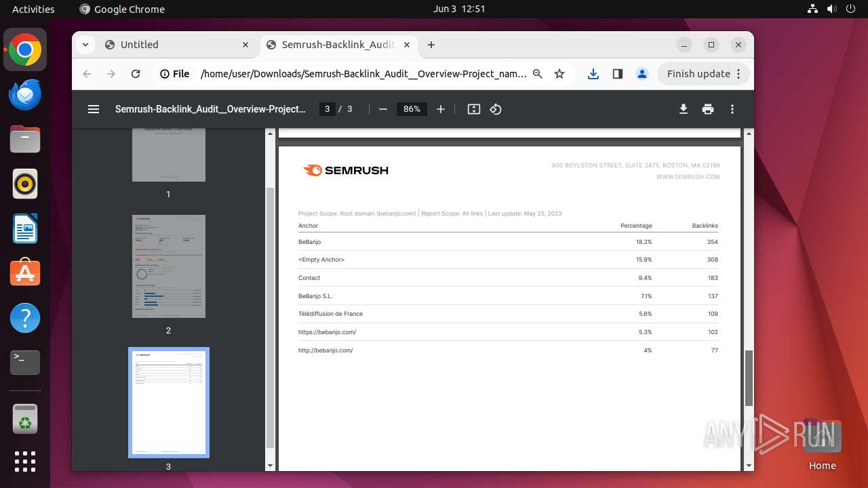Click the Contact anchor row
This screenshot has width=868, height=488.
click(508, 278)
